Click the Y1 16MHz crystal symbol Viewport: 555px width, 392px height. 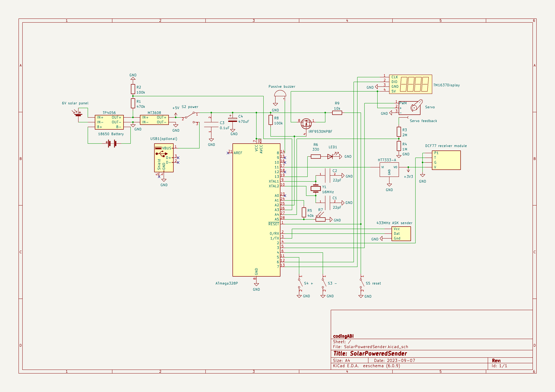pyautogui.click(x=316, y=189)
